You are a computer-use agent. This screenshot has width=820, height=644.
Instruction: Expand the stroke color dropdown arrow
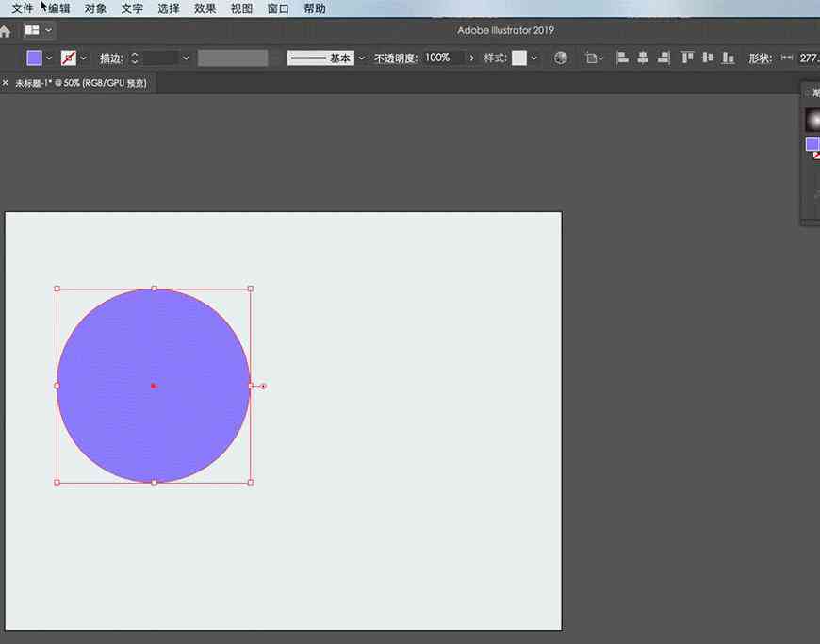tap(84, 58)
